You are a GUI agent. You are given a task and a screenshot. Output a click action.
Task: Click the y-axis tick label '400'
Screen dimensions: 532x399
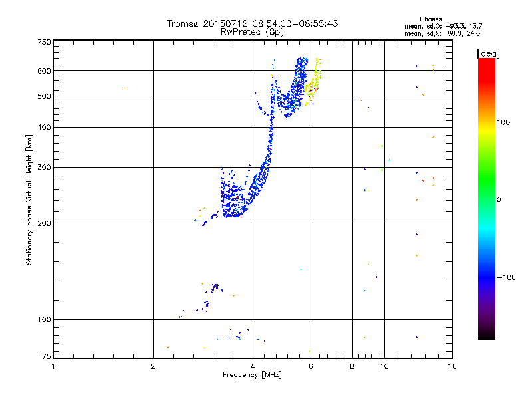point(44,128)
